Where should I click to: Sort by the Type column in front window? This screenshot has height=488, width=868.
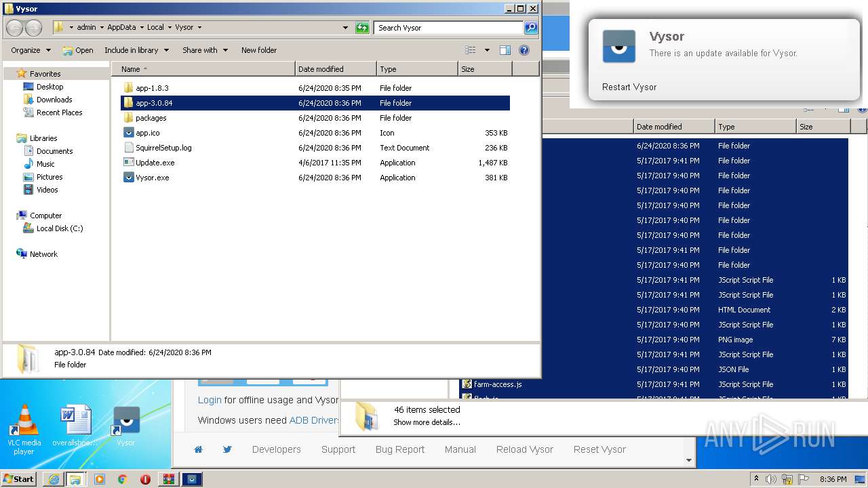[417, 69]
